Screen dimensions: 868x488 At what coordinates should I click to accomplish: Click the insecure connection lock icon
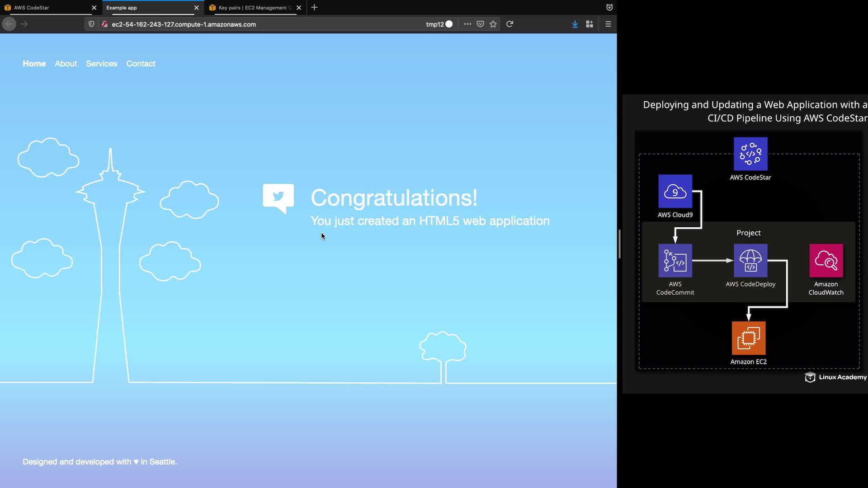[x=104, y=24]
